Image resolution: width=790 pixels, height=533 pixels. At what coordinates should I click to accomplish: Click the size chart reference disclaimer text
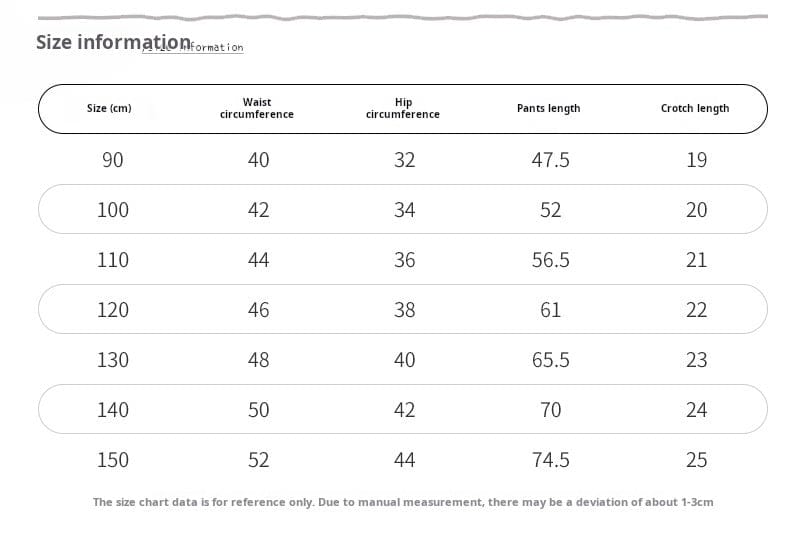coord(403,502)
